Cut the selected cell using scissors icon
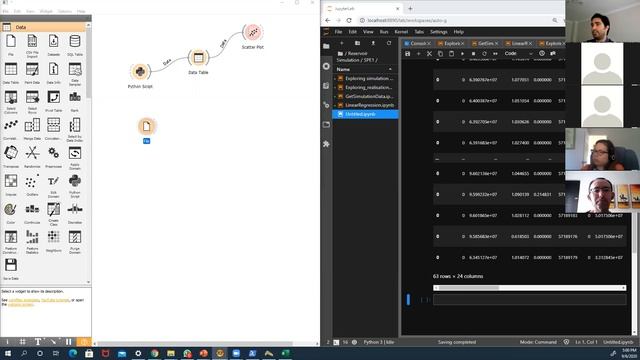640x360 pixels. point(429,53)
